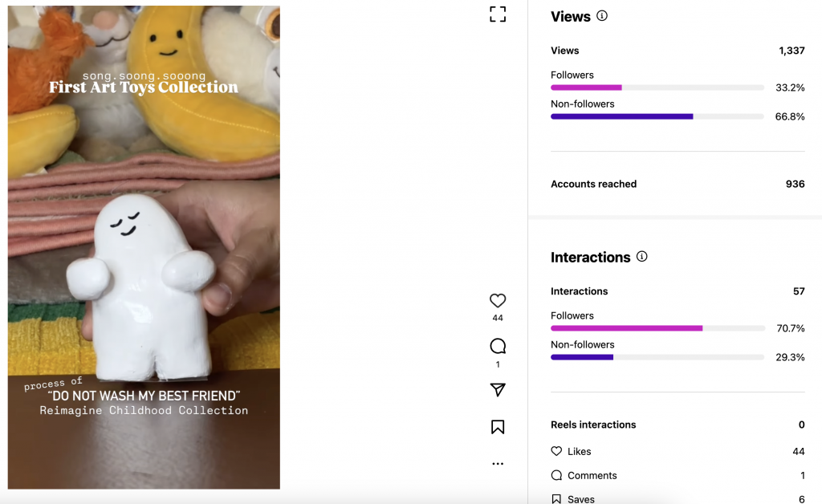The image size is (822, 504).
Task: Open the reel in fullscreen mode
Action: tap(498, 14)
